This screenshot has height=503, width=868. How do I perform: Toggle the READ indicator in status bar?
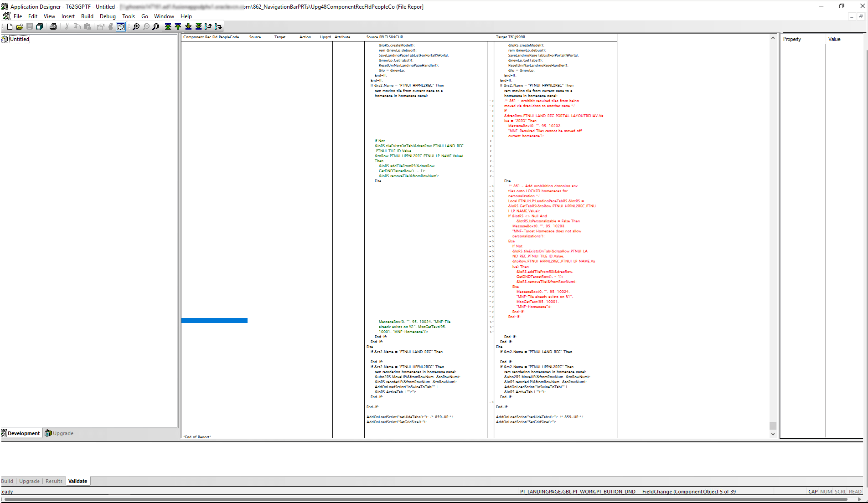point(856,491)
